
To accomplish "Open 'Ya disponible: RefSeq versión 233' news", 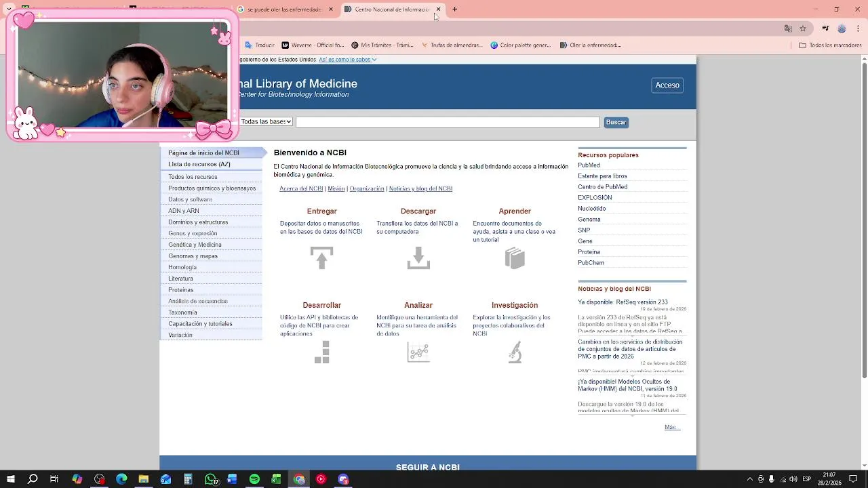I will pyautogui.click(x=623, y=302).
